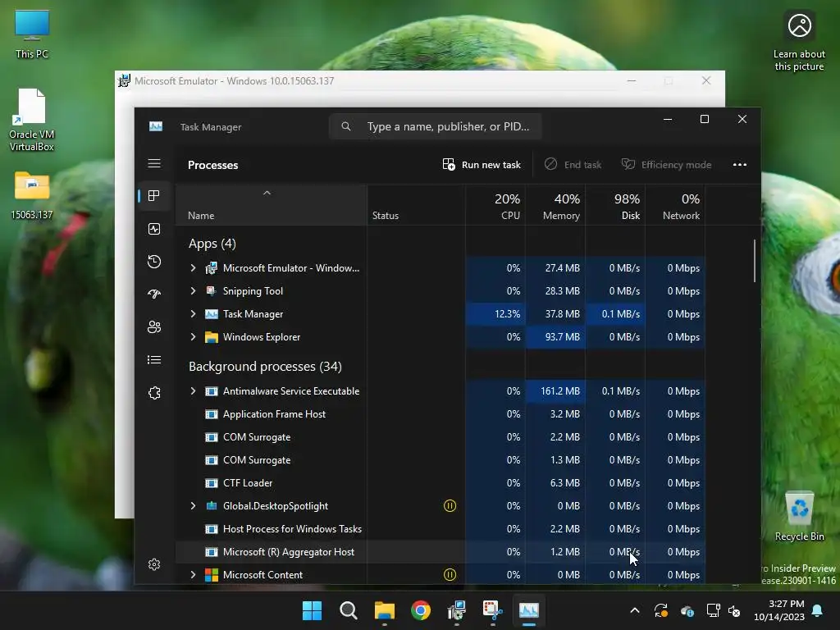The height and width of the screenshot is (630, 840).
Task: Open the Oracle VM VirtualBox desktop shortcut
Action: click(32, 120)
